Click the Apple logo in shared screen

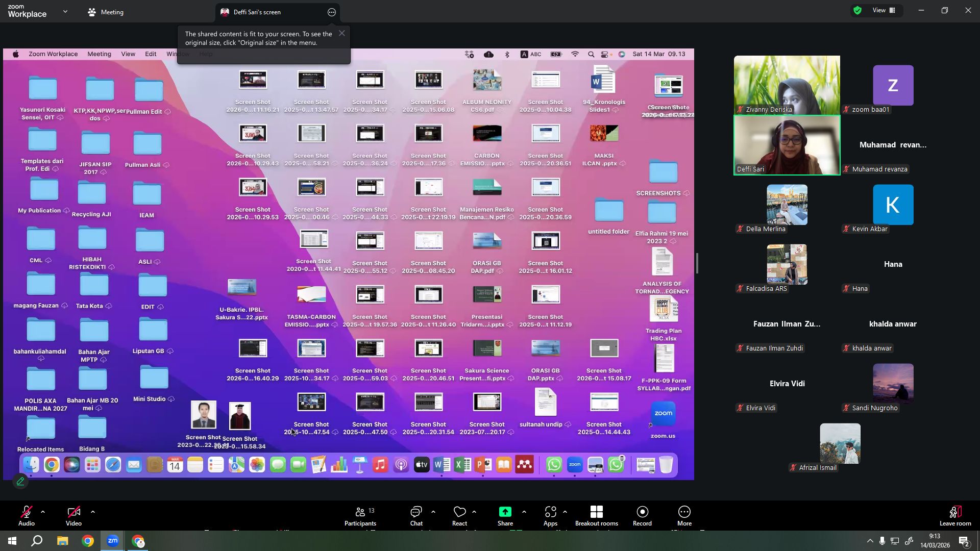click(x=16, y=54)
